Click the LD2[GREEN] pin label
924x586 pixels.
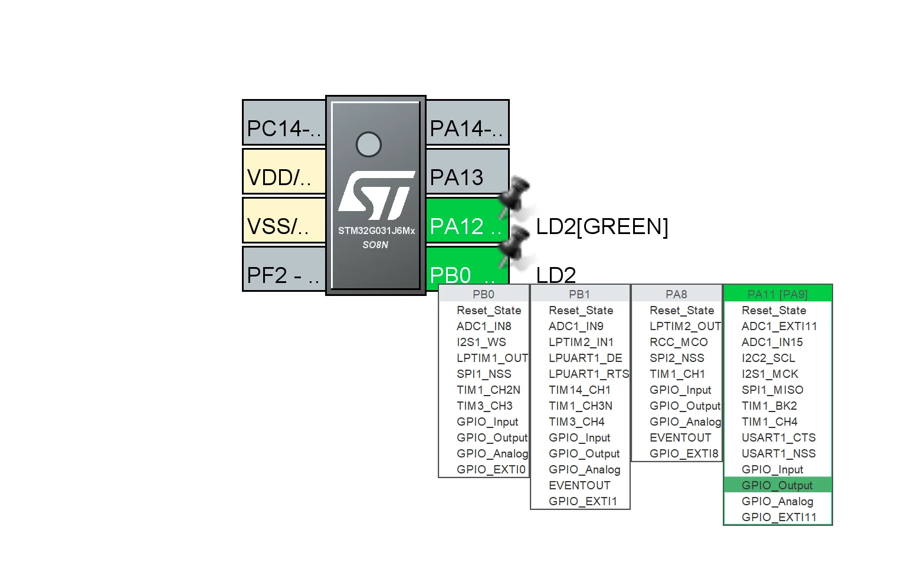coord(602,226)
